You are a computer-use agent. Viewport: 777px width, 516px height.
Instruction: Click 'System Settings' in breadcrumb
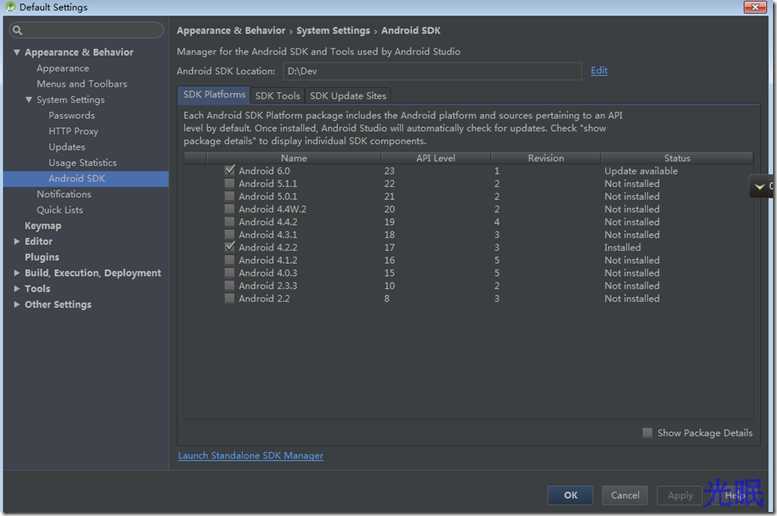pyautogui.click(x=333, y=30)
